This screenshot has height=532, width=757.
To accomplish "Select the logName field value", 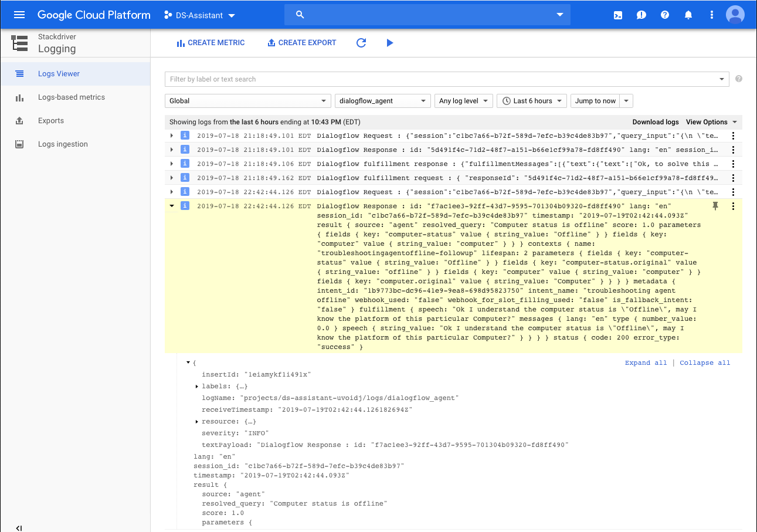I will (x=349, y=398).
